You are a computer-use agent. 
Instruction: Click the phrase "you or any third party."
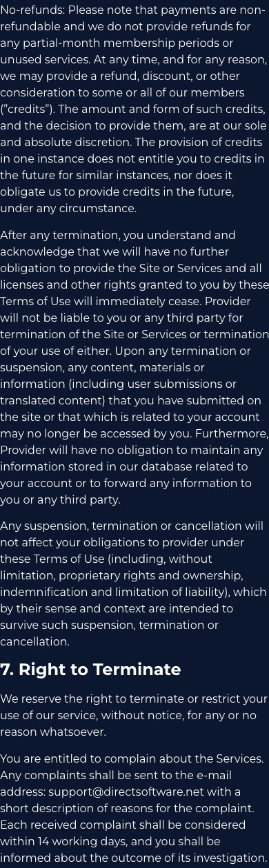tap(60, 499)
